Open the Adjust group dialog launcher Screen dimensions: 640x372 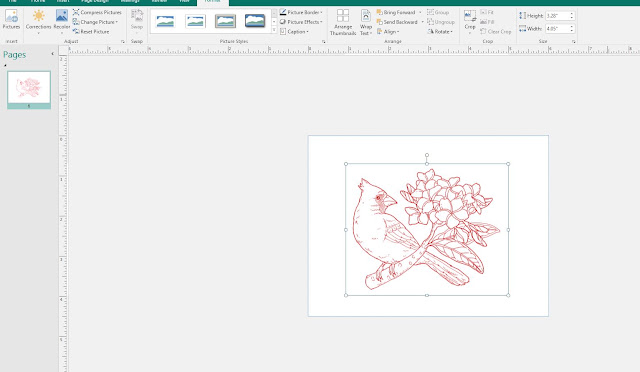pyautogui.click(x=122, y=42)
